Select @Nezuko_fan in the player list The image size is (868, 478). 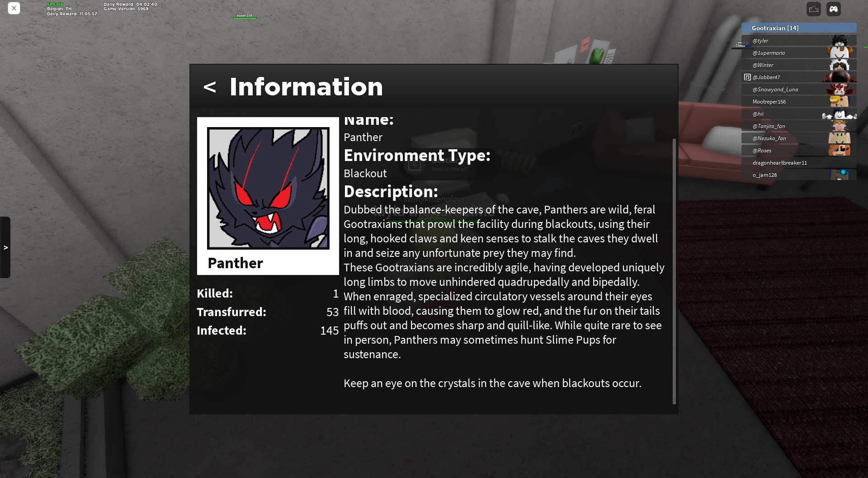[799, 138]
